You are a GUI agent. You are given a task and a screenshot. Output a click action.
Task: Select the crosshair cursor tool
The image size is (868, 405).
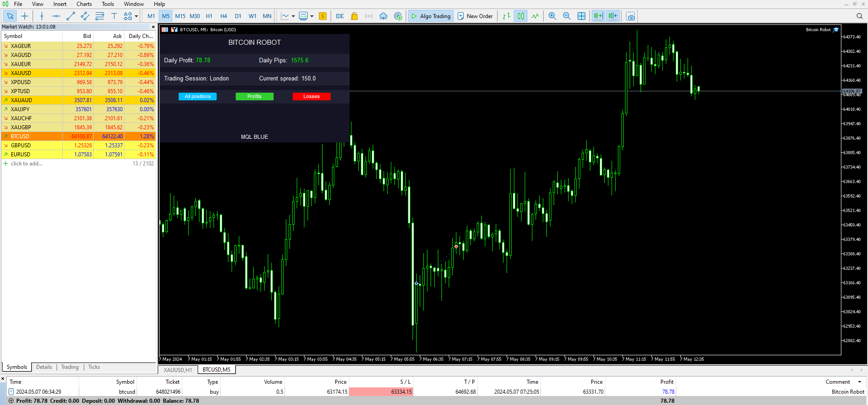24,16
